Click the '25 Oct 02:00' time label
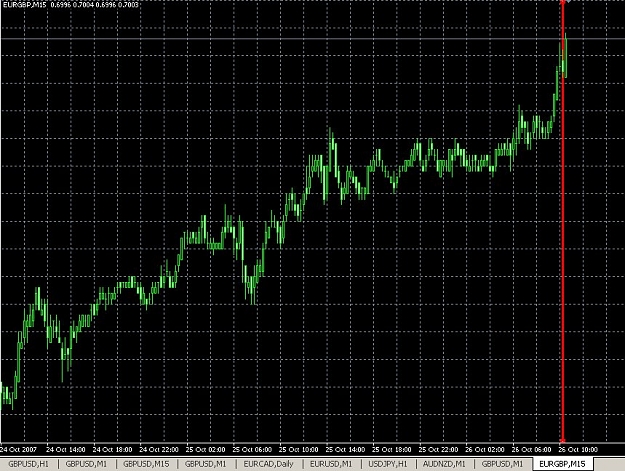Image resolution: width=625 pixels, height=471 pixels. click(x=205, y=449)
